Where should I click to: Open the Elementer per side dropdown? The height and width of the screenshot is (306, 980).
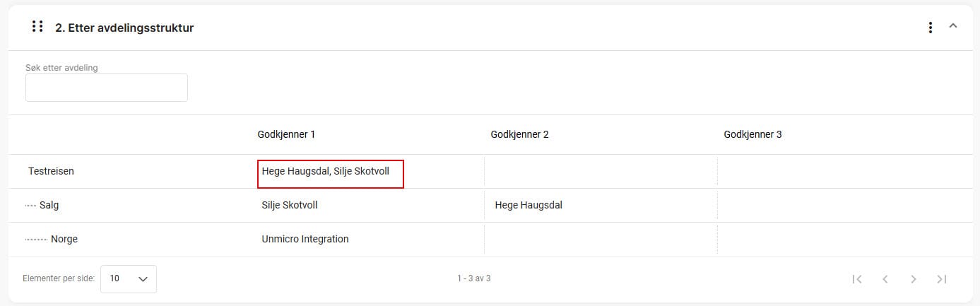129,278
